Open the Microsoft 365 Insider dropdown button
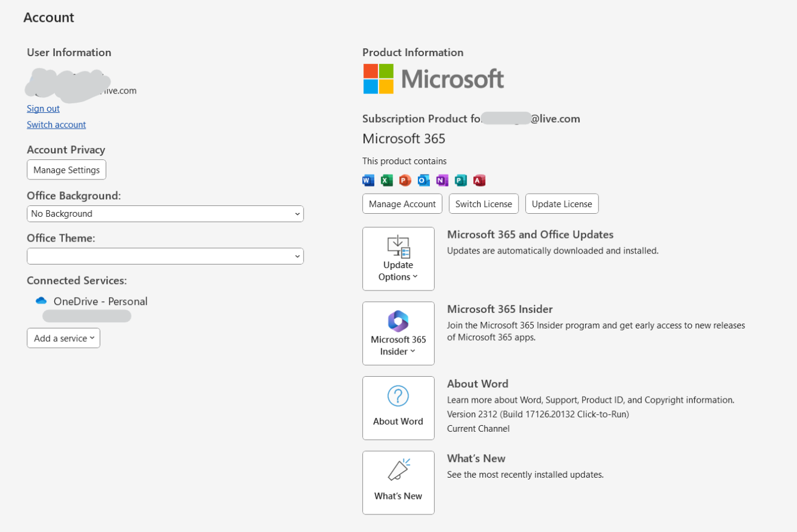This screenshot has width=797, height=532. pos(398,333)
